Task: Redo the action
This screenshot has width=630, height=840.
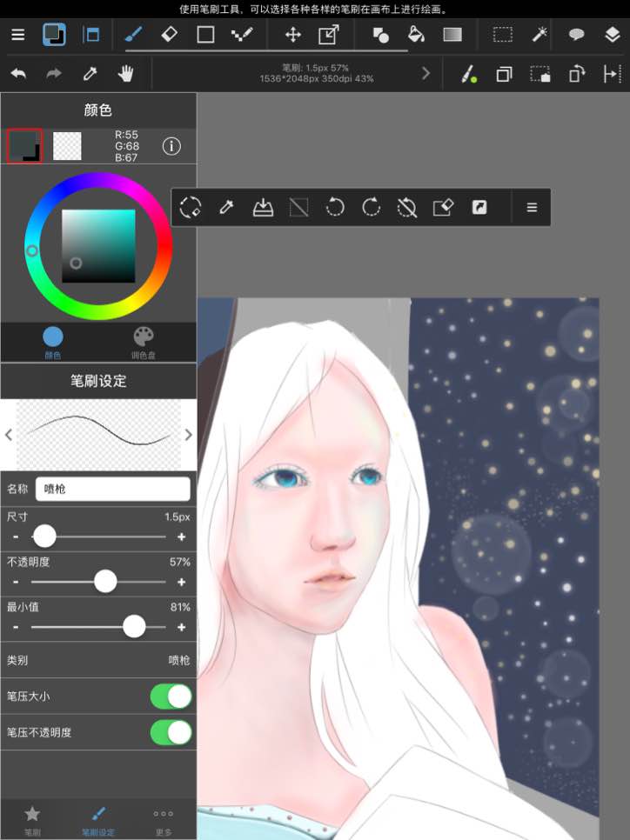Action: point(54,73)
